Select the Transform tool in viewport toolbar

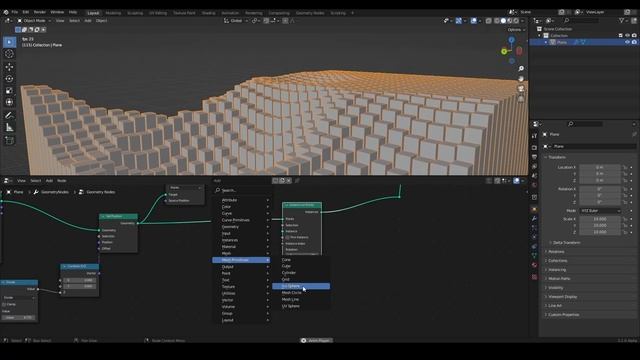click(x=9, y=102)
